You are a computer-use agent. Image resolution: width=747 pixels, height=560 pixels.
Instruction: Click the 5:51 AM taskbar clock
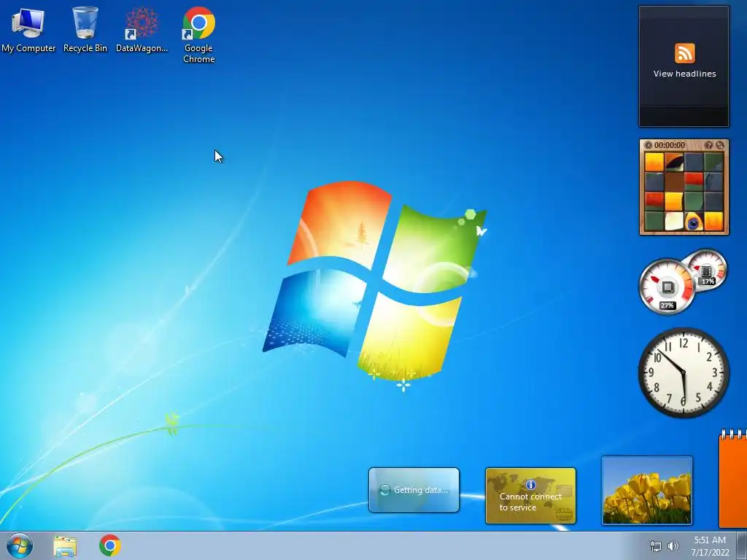click(x=710, y=540)
